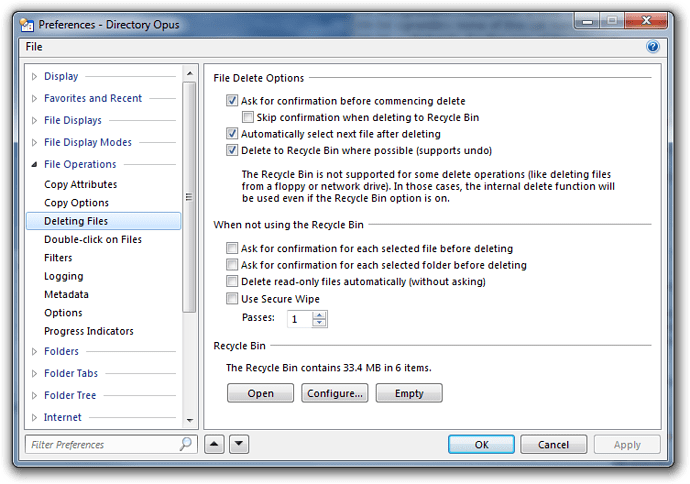The height and width of the screenshot is (484, 690).
Task: Go to previous page with up arrow button
Action: 214,444
